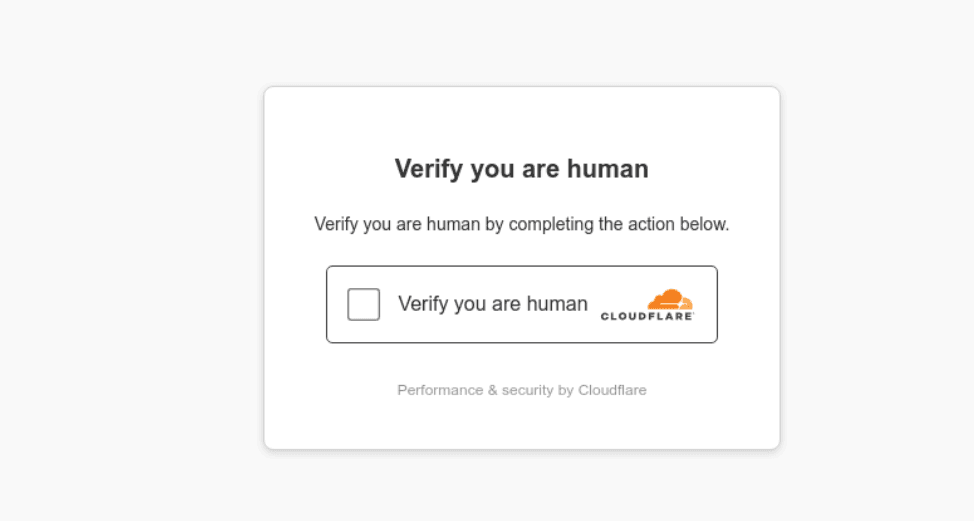The image size is (974, 521).
Task: Click the word "human" in the checkbox label
Action: (557, 304)
